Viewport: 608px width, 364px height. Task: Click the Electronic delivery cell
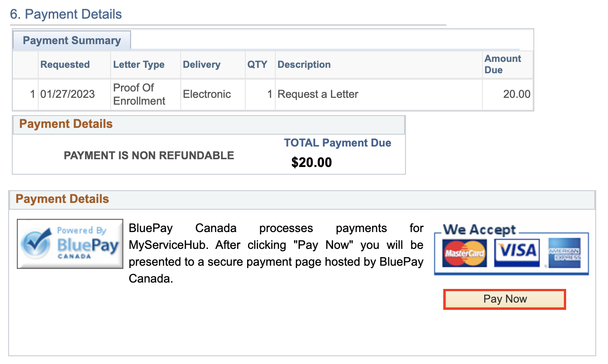(207, 95)
